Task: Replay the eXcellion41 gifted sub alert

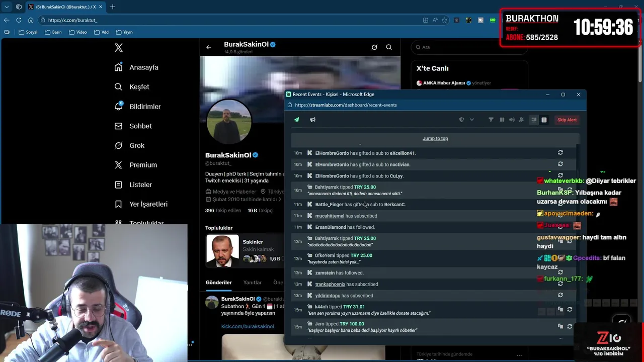Action: click(x=560, y=153)
